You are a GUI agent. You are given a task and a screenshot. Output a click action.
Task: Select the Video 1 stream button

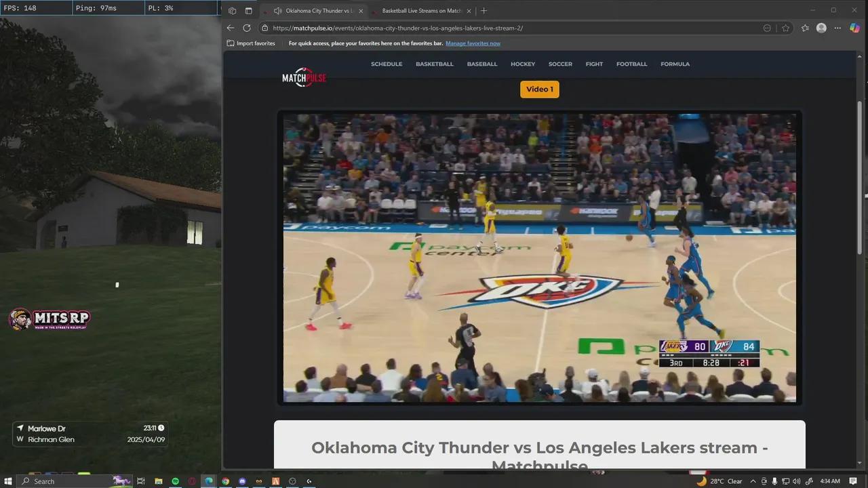(540, 89)
